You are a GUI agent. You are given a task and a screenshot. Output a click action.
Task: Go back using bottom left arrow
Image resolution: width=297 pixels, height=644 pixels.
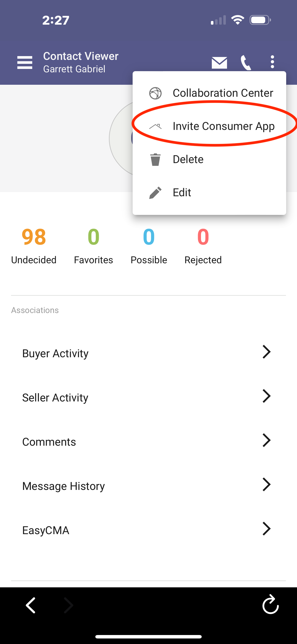(x=31, y=605)
